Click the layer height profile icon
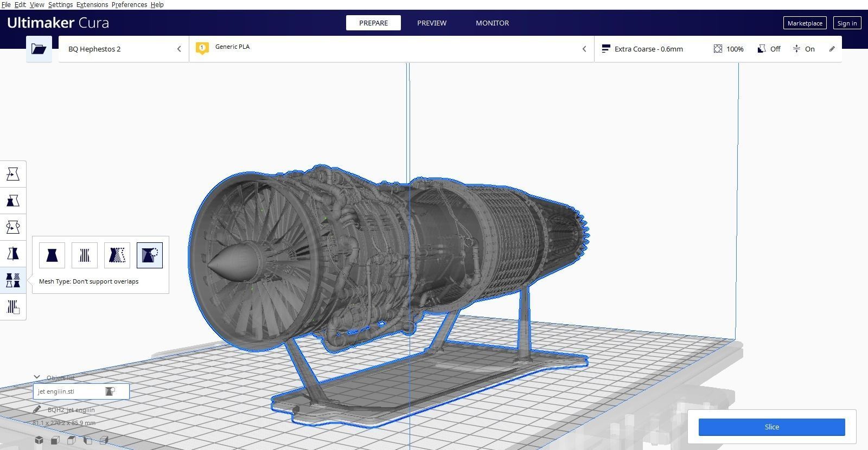The image size is (868, 450). (x=606, y=49)
